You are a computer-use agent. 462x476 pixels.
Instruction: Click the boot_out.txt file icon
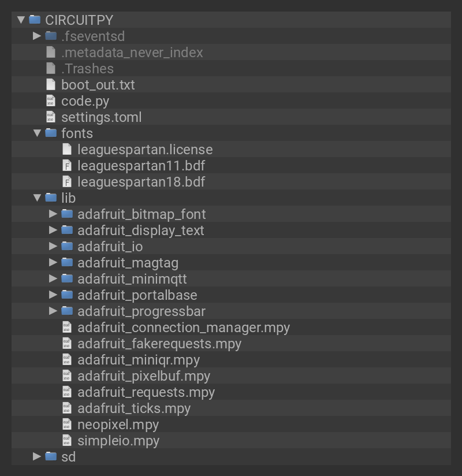point(51,84)
